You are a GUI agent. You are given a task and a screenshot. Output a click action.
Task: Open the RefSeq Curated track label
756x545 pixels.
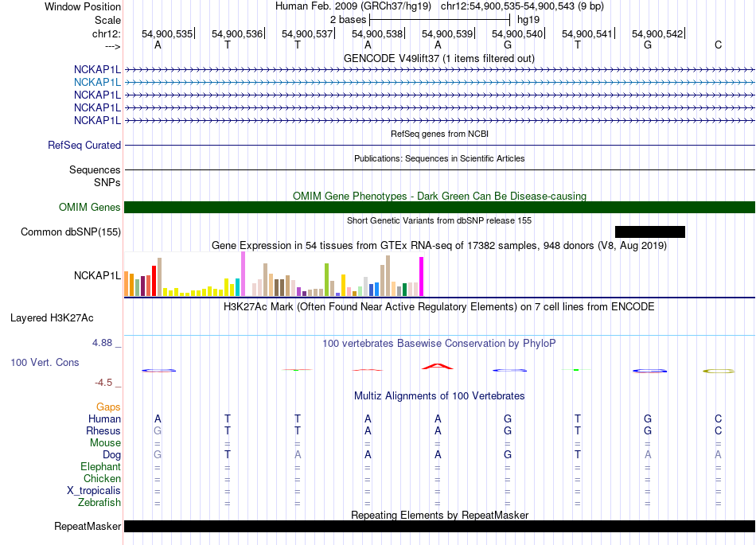(84, 146)
